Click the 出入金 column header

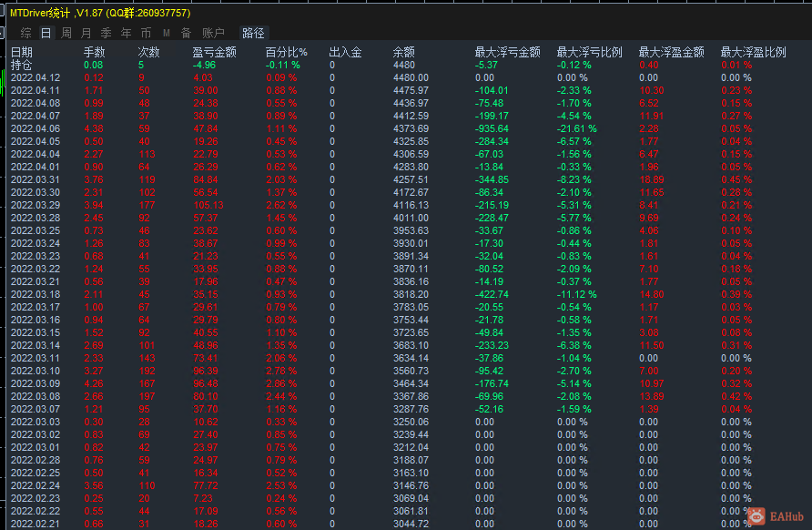click(x=345, y=52)
